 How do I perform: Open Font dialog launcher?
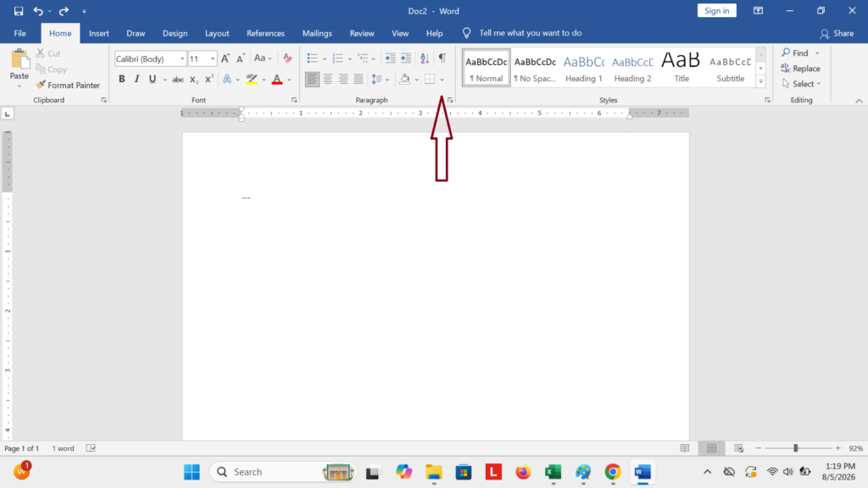click(294, 100)
